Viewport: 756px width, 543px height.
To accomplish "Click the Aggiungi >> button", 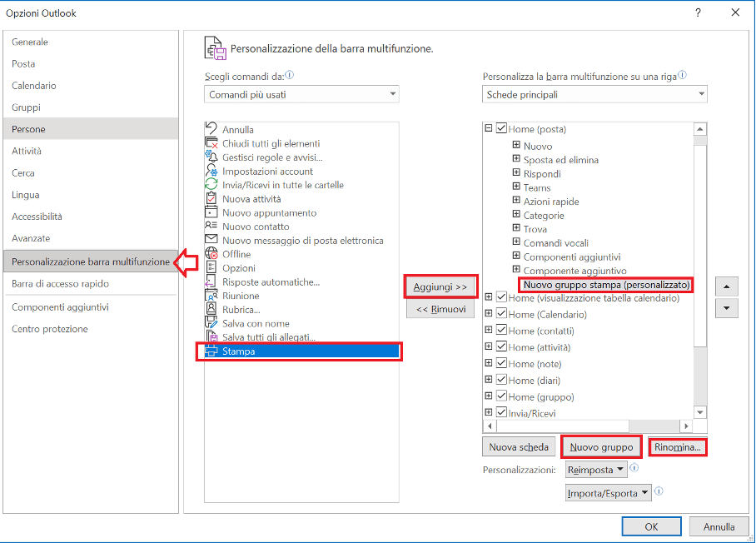I will (440, 287).
